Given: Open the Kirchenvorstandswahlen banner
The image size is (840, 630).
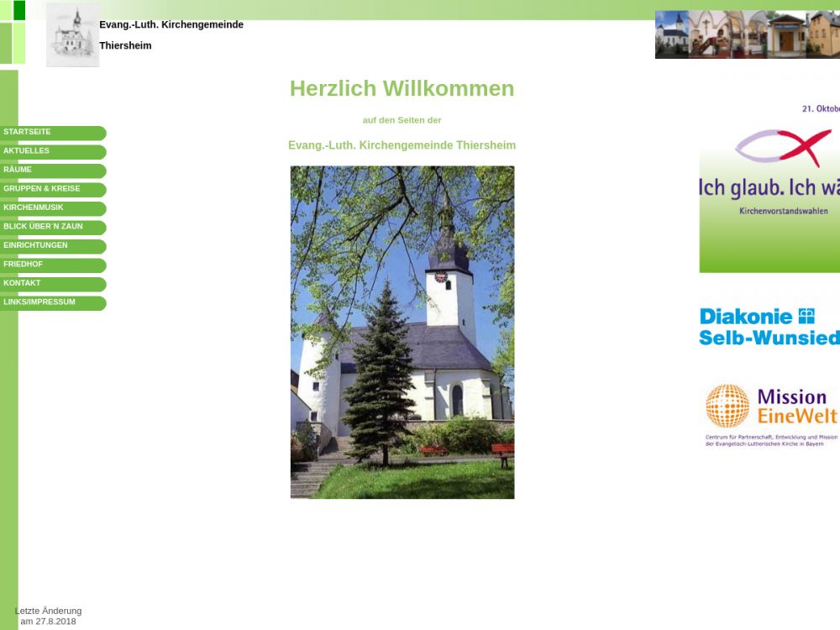Looking at the screenshot, I should [769, 202].
